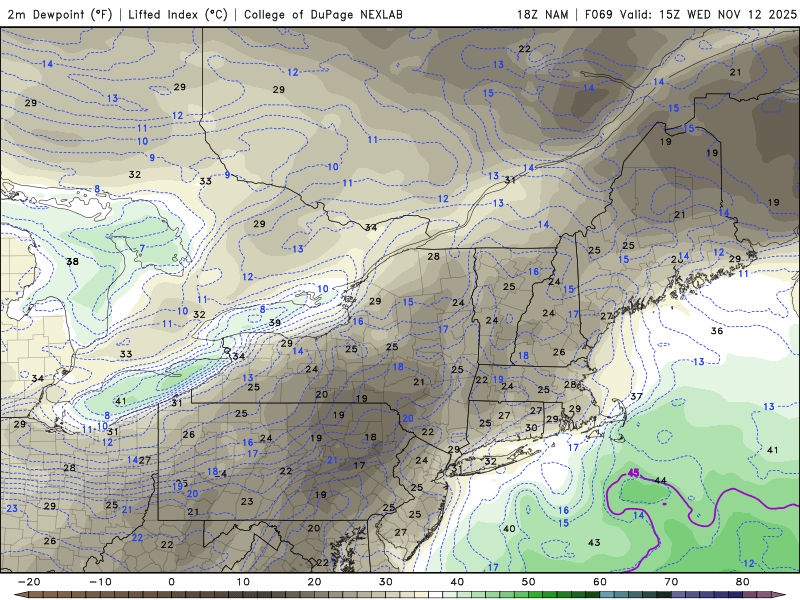Screen dimensions: 800x600
Task: Click the '-10' colorbar tick label
Action: 100,582
